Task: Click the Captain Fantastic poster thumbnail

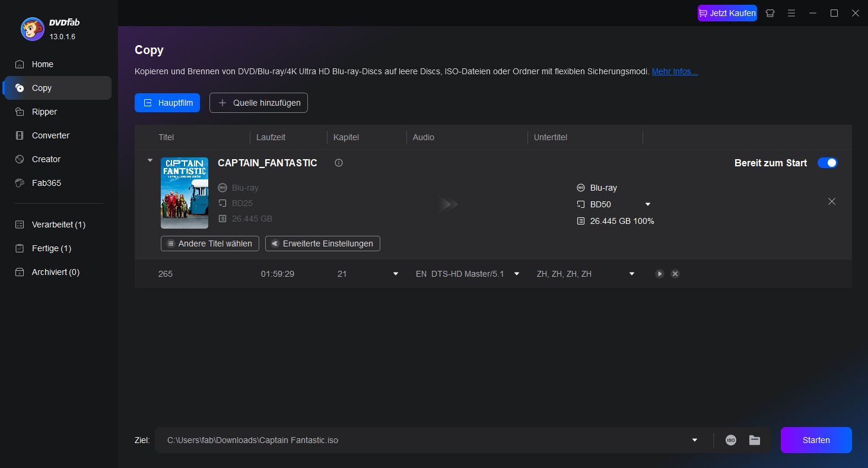Action: 185,193
